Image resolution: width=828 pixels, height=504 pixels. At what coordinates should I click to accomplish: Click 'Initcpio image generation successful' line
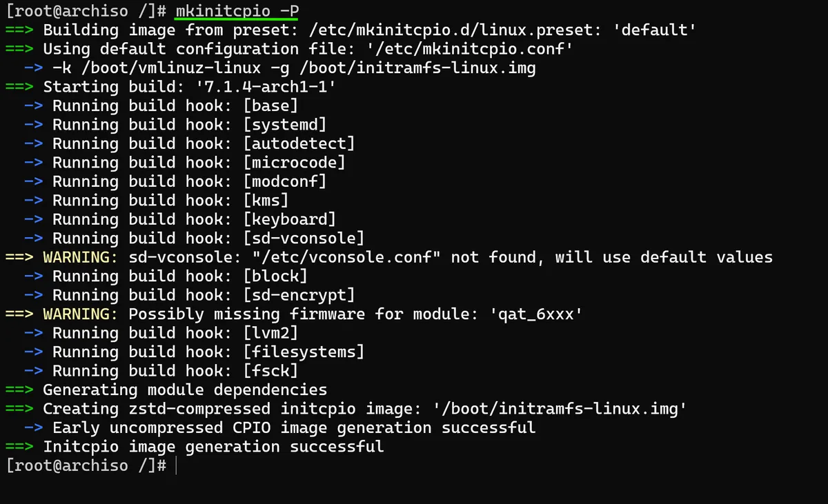click(x=213, y=447)
